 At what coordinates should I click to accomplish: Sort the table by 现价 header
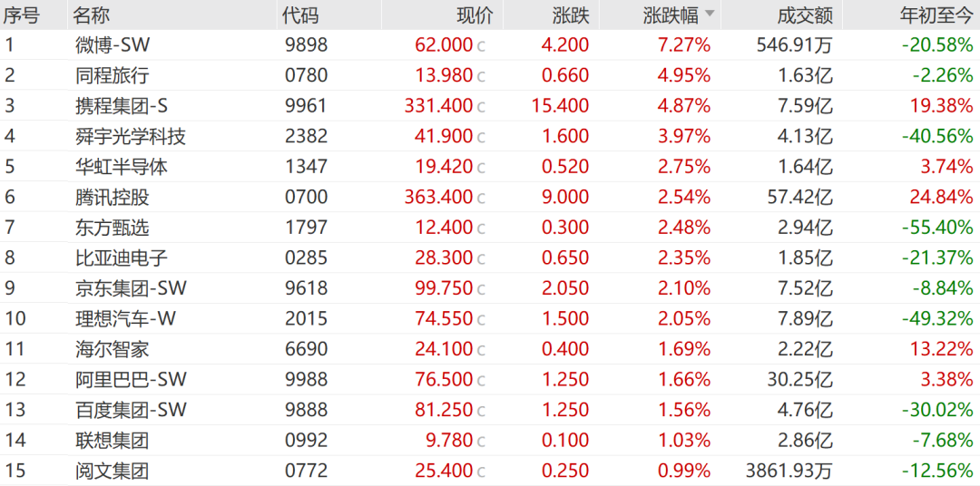(x=474, y=15)
